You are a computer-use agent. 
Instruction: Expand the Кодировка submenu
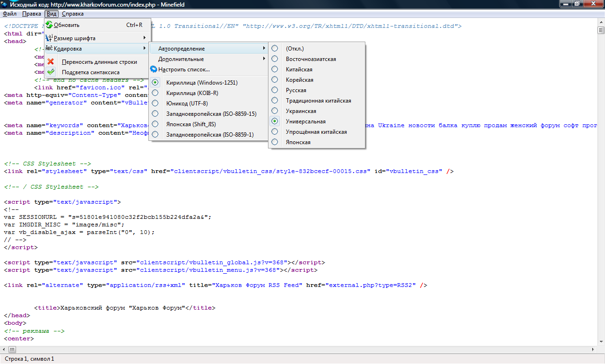97,49
